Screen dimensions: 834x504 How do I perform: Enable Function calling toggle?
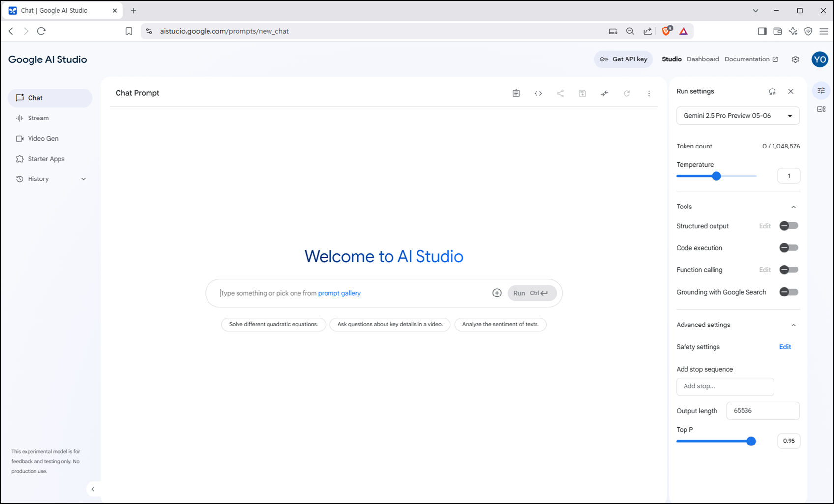pos(789,270)
